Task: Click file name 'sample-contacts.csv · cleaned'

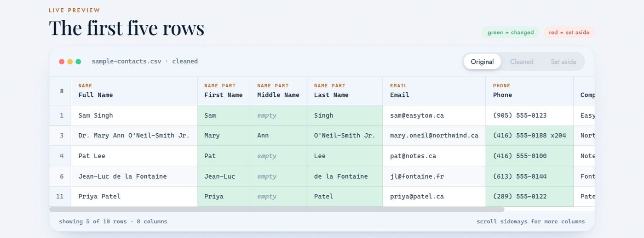Action: pyautogui.click(x=144, y=61)
